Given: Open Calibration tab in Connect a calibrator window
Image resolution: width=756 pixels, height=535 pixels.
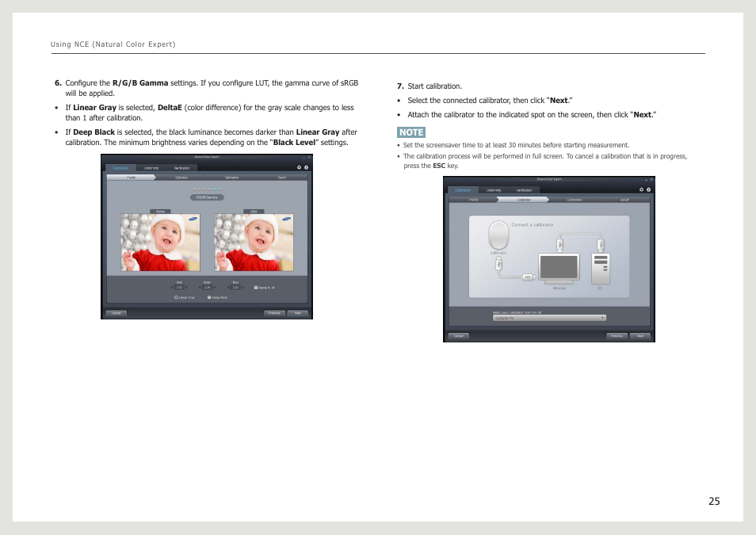Looking at the screenshot, I should [x=464, y=190].
